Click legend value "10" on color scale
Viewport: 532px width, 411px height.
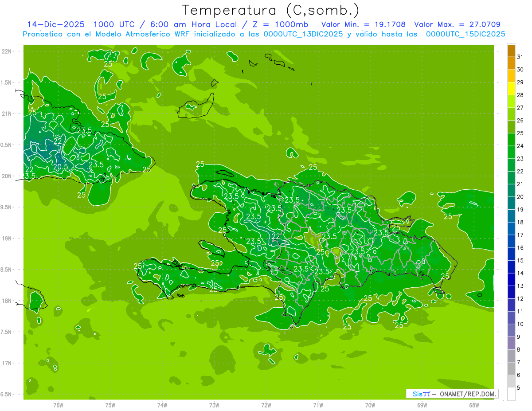point(520,324)
